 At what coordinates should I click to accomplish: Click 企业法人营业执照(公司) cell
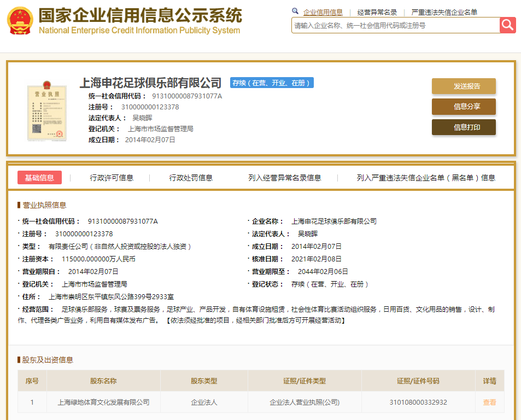click(x=305, y=402)
